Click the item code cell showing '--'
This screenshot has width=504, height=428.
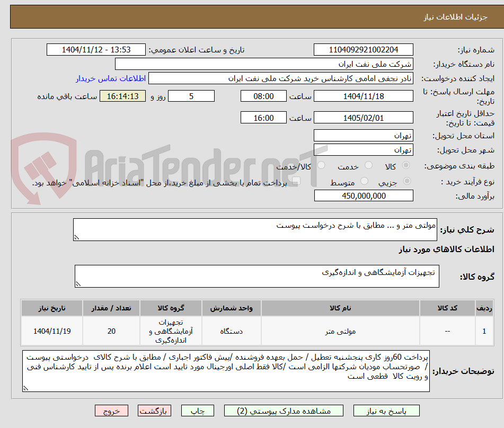(x=447, y=331)
